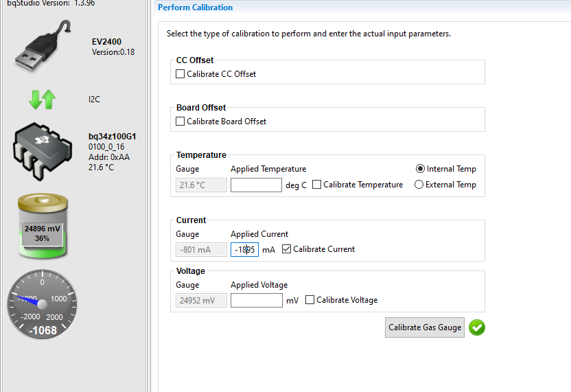The height and width of the screenshot is (392, 571).
Task: Uncheck the Calibrate Current checkbox
Action: pyautogui.click(x=287, y=249)
